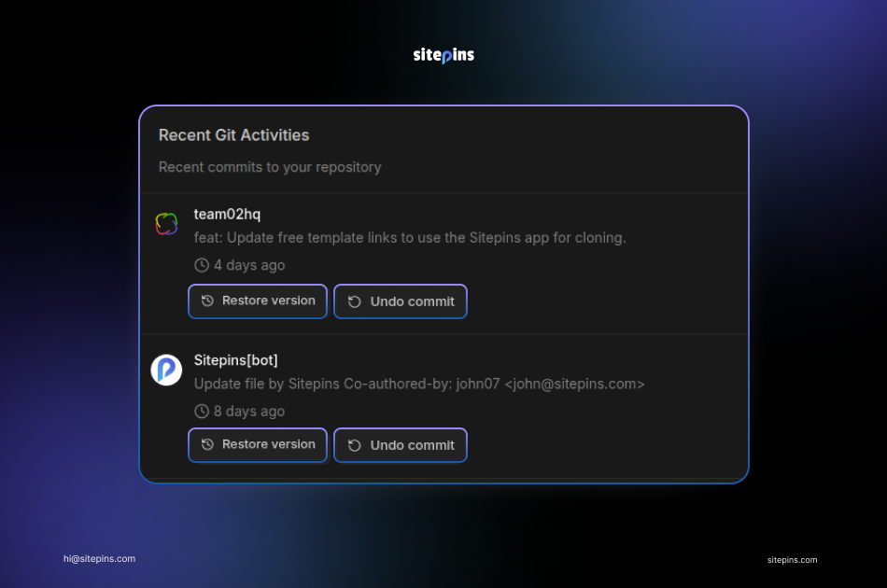
Task: Open the Sitepins[bot] profile avatar
Action: (166, 370)
